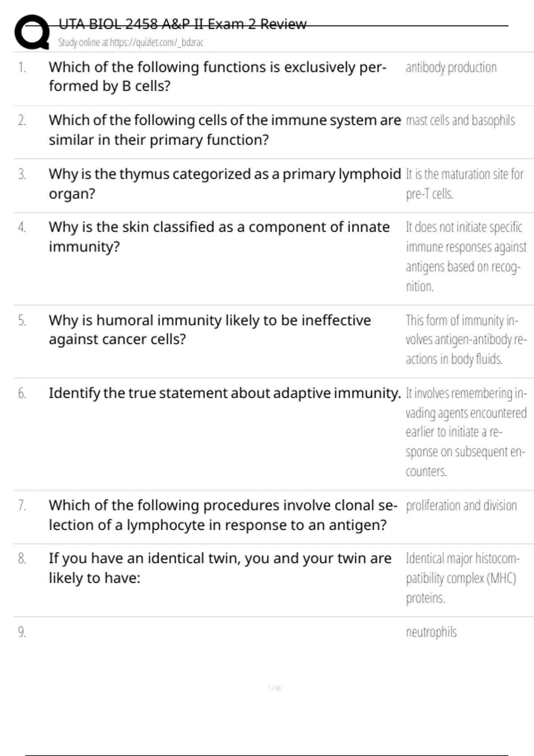Click the Quizlet Q logo
The width and height of the screenshot is (534, 756).
(x=32, y=32)
